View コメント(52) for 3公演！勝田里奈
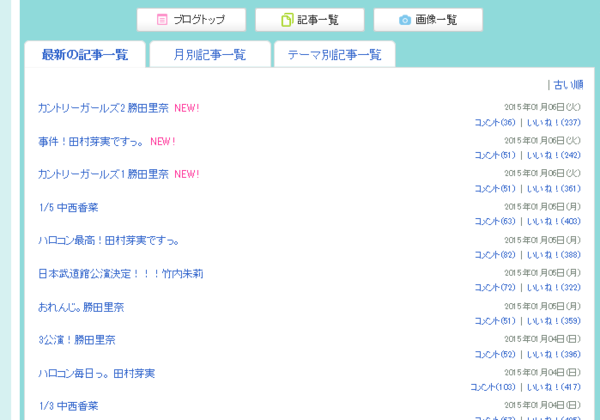This screenshot has height=420, width=600. [495, 354]
